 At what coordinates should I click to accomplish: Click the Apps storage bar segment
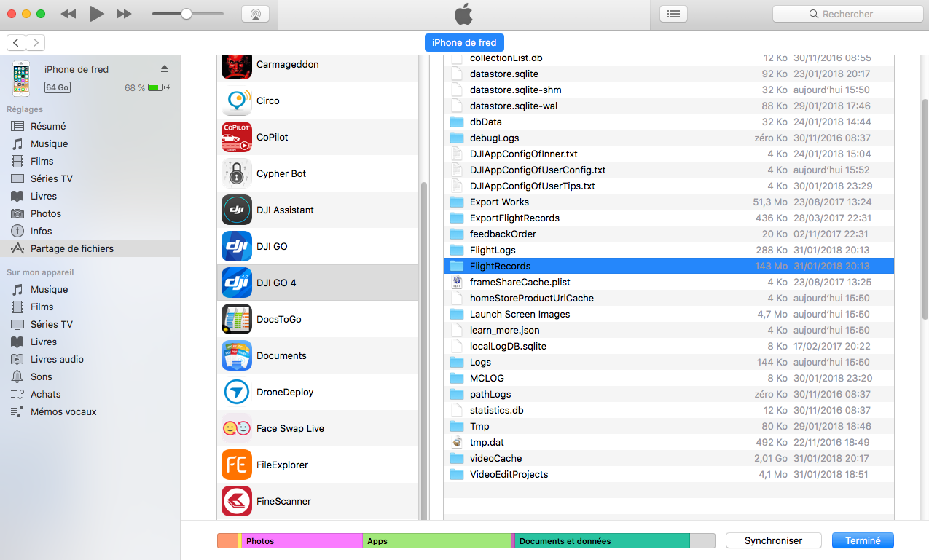coord(437,540)
